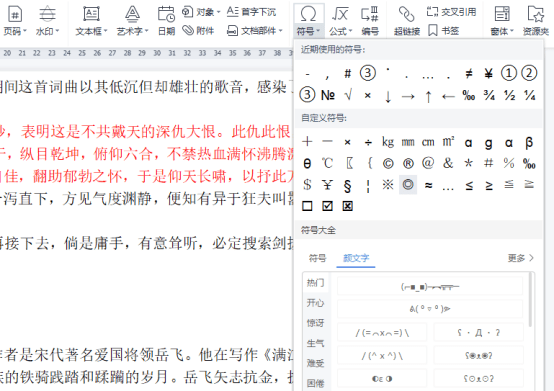Insert the circled ② symbol
The image size is (554, 391).
529,73
